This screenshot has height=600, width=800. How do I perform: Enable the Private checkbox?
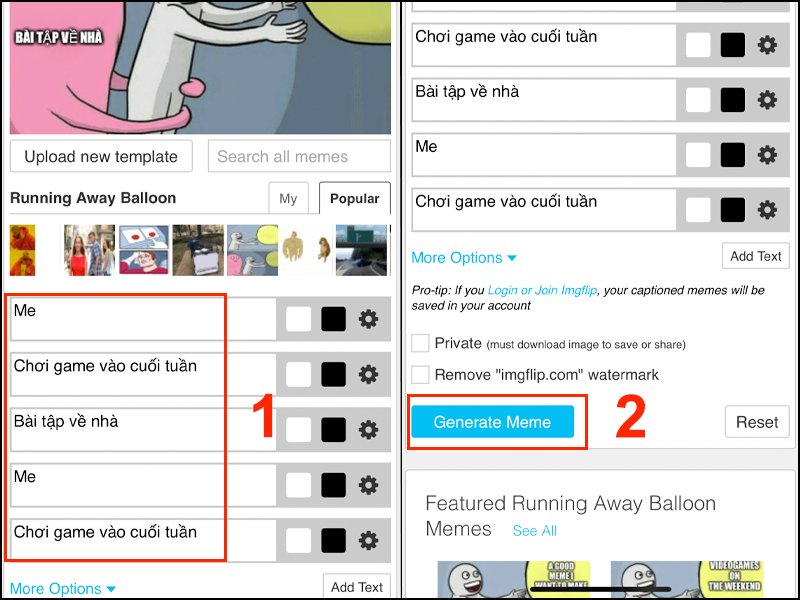tap(420, 343)
